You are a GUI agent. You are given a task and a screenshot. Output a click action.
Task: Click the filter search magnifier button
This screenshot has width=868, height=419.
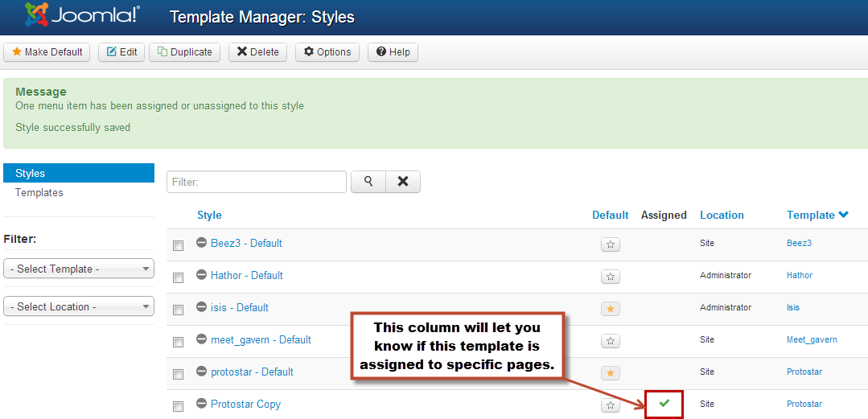(x=368, y=182)
